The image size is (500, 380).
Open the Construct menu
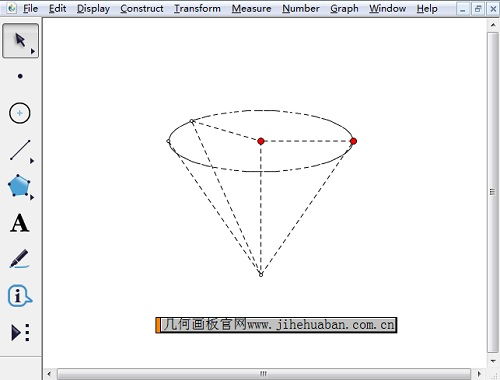pyautogui.click(x=142, y=9)
